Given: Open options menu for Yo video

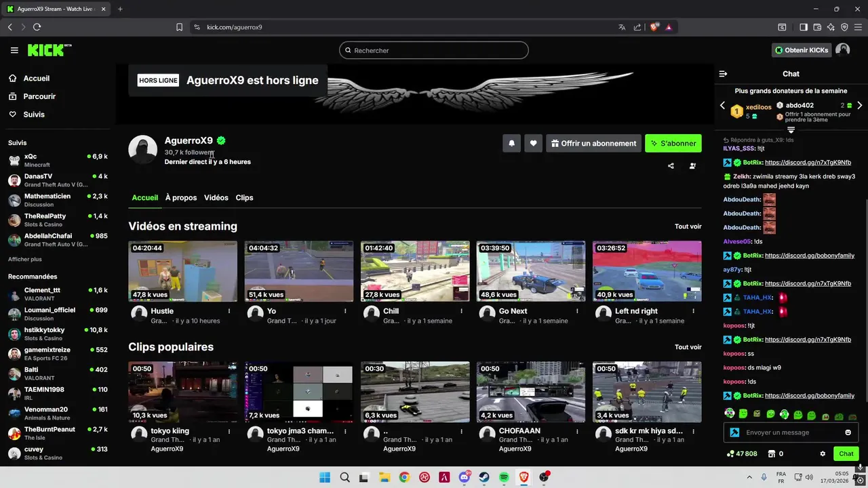Looking at the screenshot, I should 345,311.
